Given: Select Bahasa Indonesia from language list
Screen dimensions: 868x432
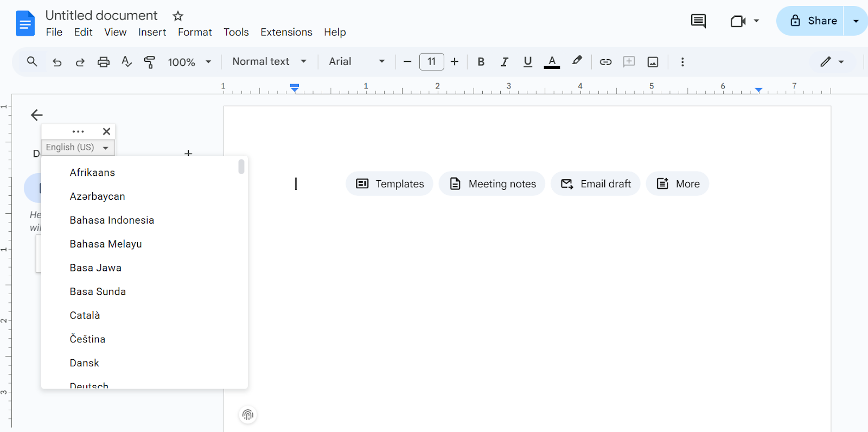Looking at the screenshot, I should pyautogui.click(x=112, y=220).
